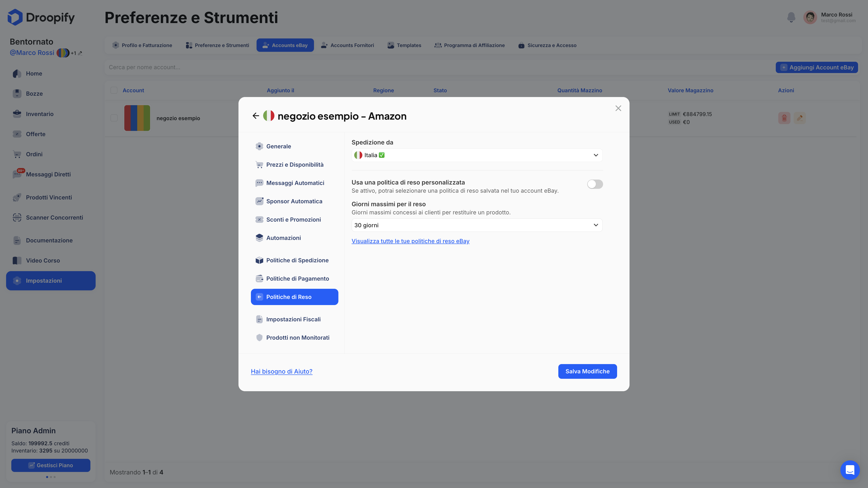The width and height of the screenshot is (868, 488).
Task: Click the red delete account icon
Action: coord(784,118)
